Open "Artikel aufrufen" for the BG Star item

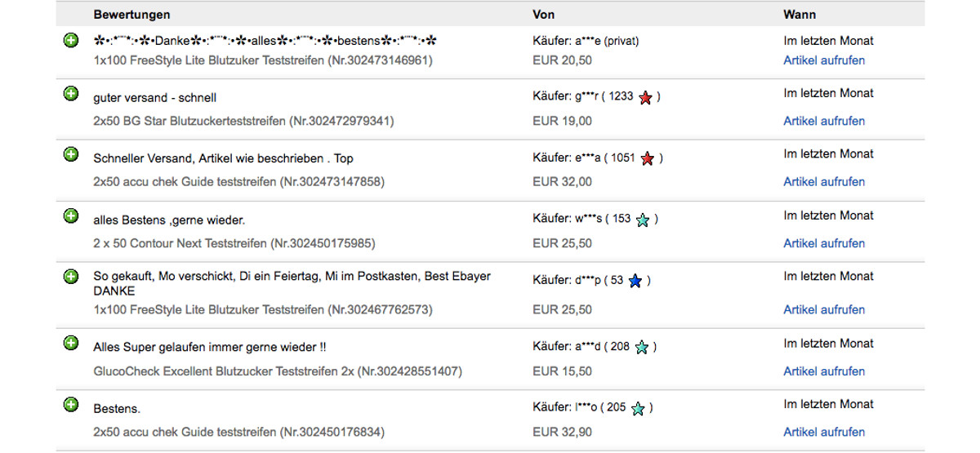click(824, 121)
